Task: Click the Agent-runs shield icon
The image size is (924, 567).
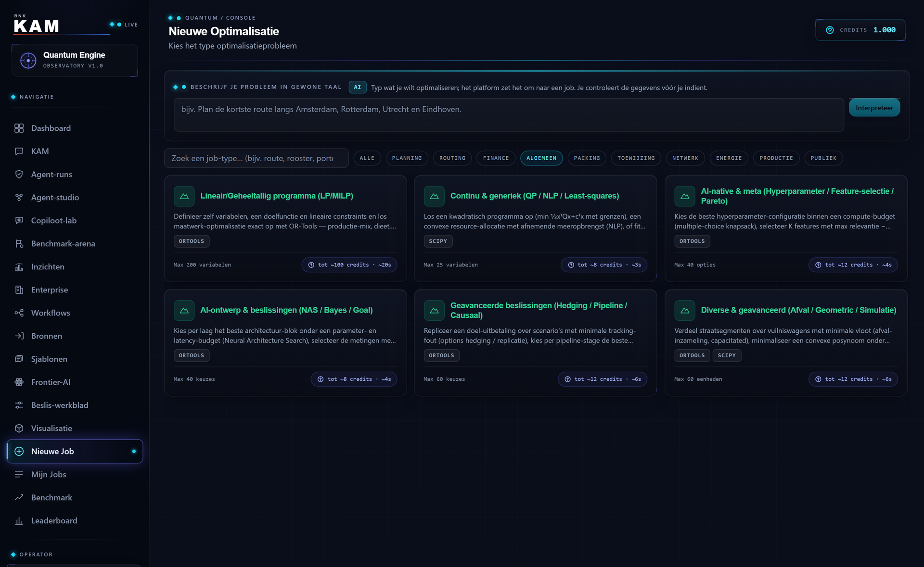Action: click(19, 174)
